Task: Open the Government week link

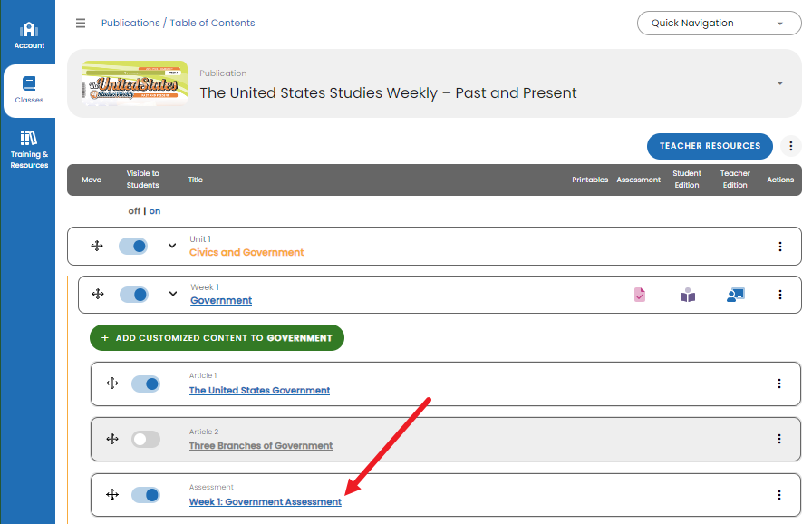Action: pyautogui.click(x=221, y=300)
